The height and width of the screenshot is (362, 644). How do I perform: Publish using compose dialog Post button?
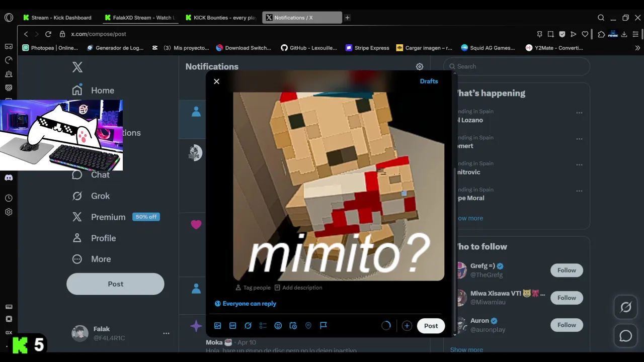pyautogui.click(x=431, y=326)
